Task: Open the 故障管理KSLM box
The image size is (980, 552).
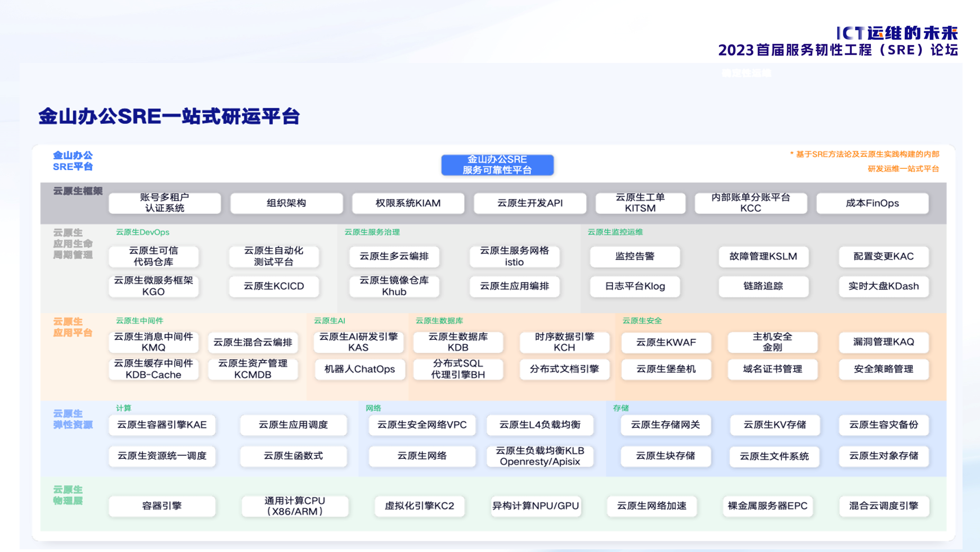Action: click(763, 256)
